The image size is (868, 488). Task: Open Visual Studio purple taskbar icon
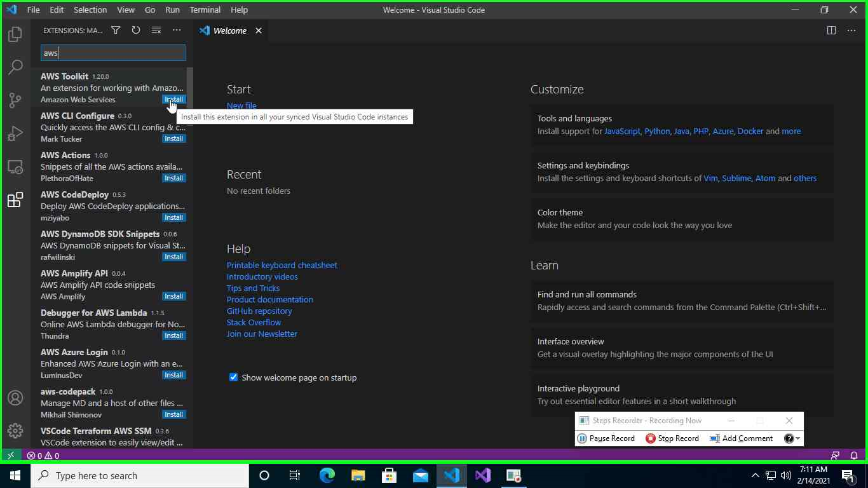[x=483, y=475]
